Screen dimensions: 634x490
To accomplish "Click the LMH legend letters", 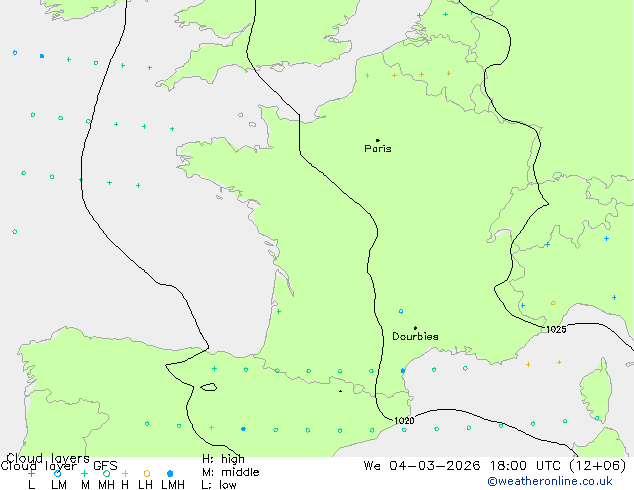I will pyautogui.click(x=173, y=484).
